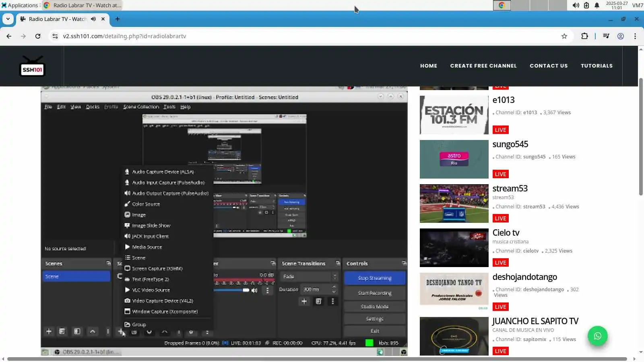Toggle mute speaker icon in audio mixer

[x=254, y=290]
